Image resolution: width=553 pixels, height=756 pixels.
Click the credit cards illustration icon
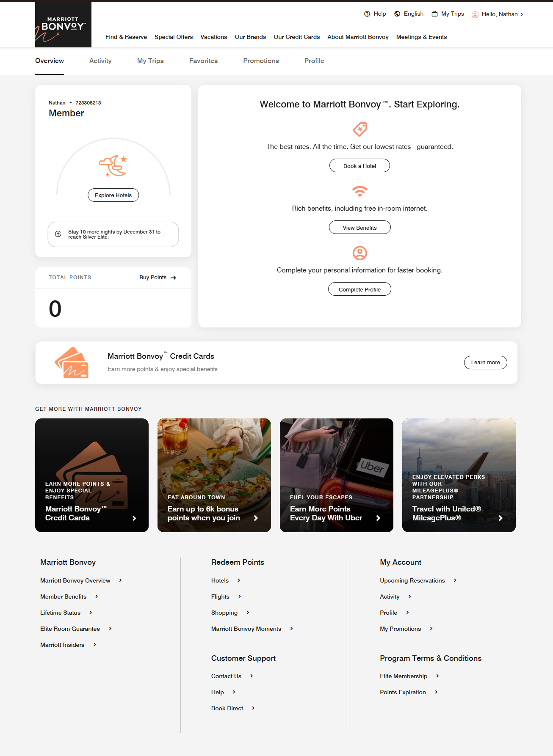point(72,363)
